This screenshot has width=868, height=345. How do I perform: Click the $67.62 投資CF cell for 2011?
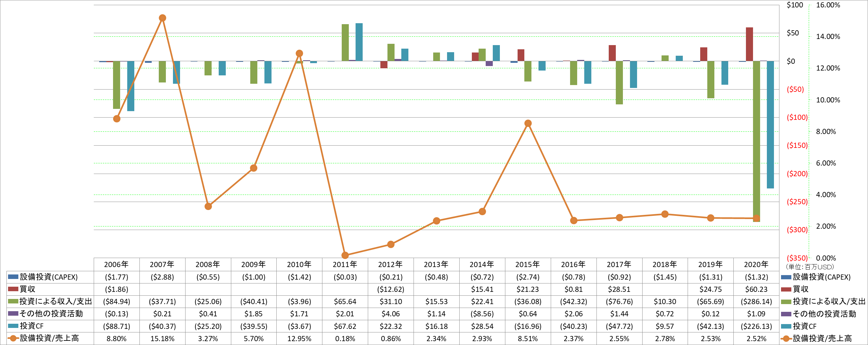345,326
